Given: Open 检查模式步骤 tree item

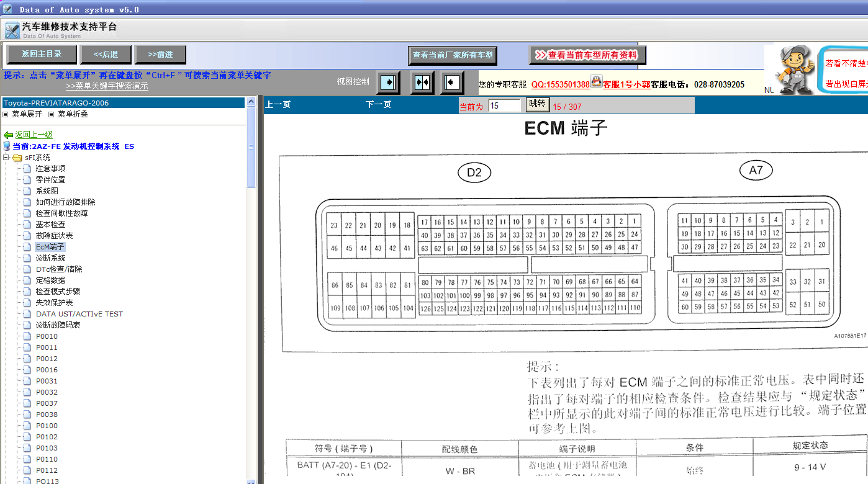Looking at the screenshot, I should (x=58, y=292).
